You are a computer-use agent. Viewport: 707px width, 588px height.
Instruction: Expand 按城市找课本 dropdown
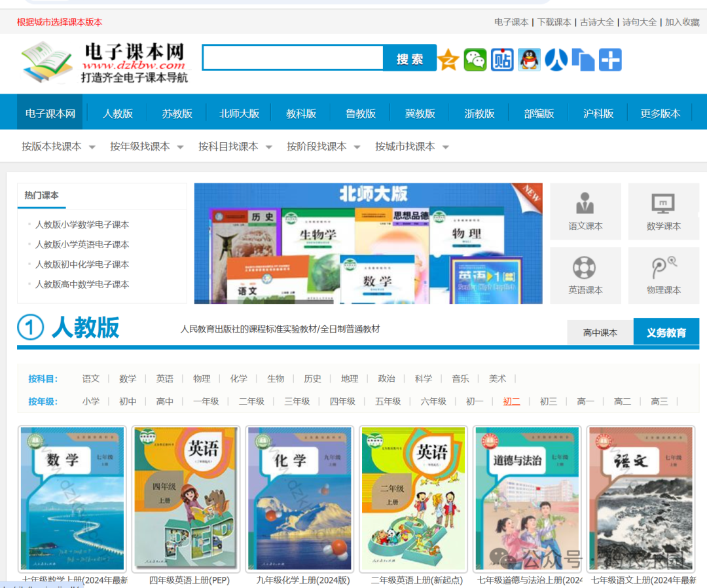[x=412, y=147]
